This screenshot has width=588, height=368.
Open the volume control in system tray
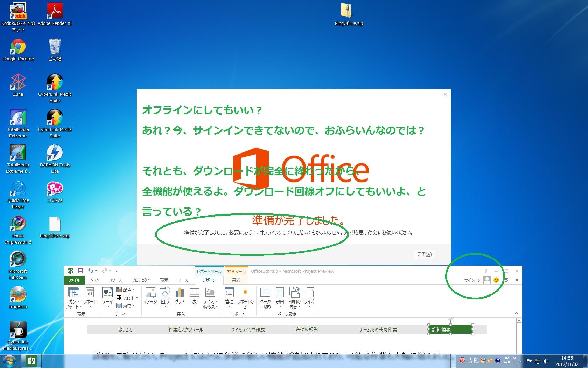pos(546,361)
